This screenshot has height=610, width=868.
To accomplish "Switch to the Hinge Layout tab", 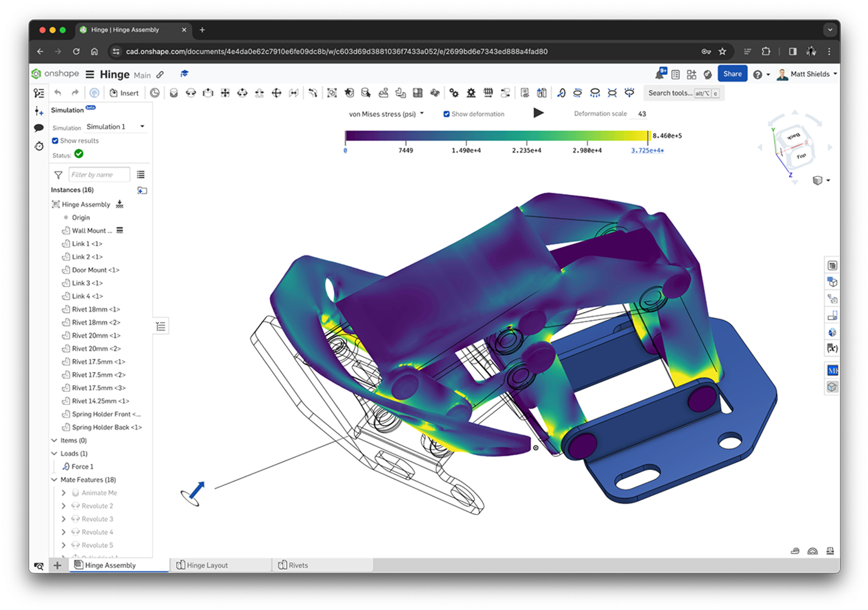I will pyautogui.click(x=207, y=564).
